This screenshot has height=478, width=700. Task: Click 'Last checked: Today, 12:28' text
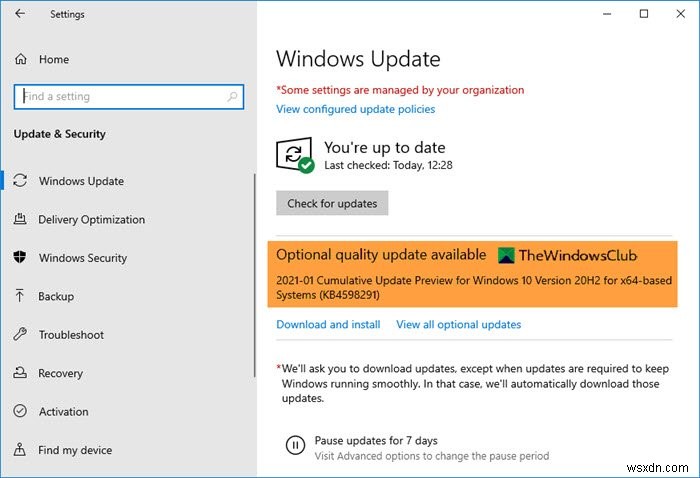388,165
